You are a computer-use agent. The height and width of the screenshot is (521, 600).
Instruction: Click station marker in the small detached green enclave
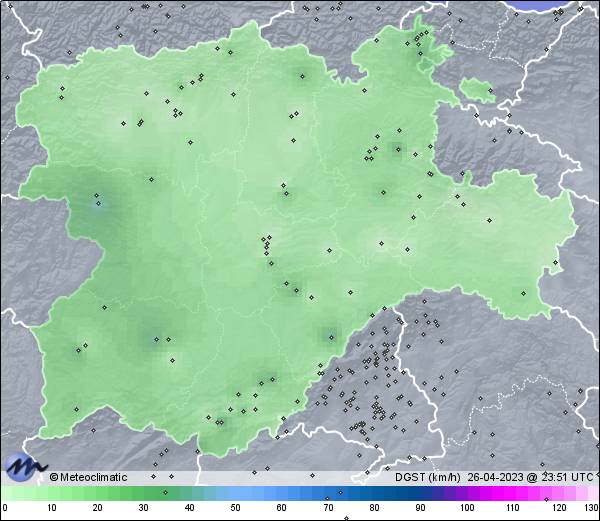tap(491, 90)
